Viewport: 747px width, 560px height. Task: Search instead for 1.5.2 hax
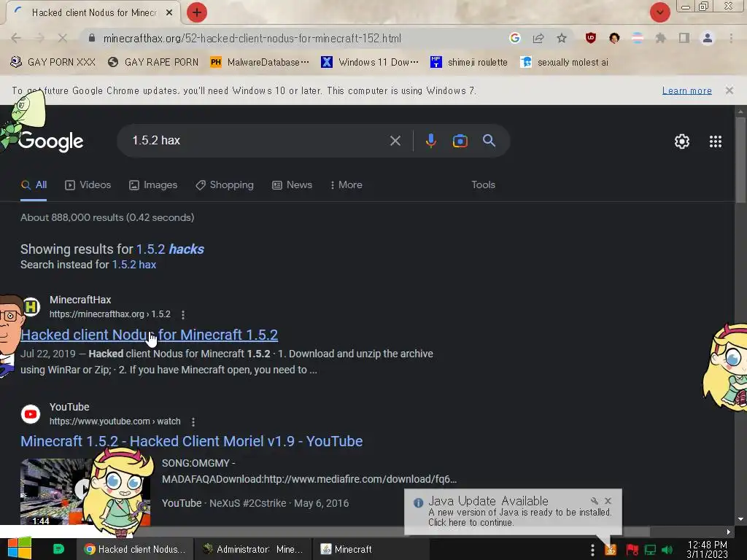point(134,265)
